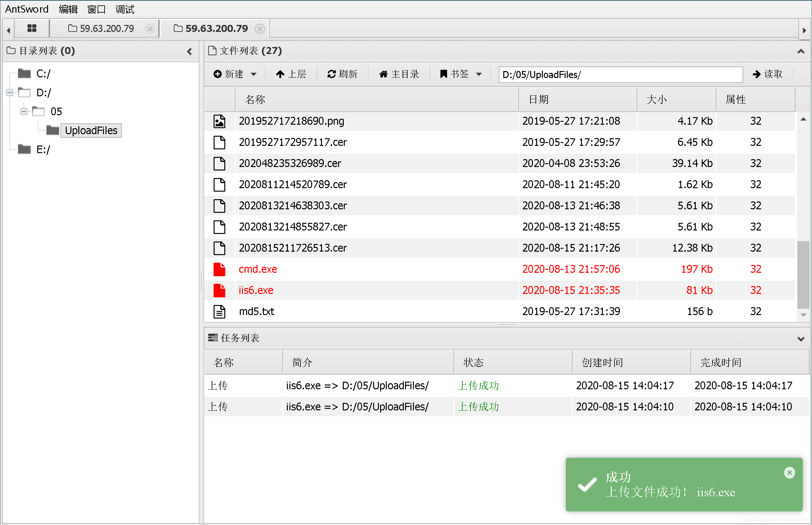The height and width of the screenshot is (525, 812).
Task: Click the file list scrollbar thumb
Action: pos(803,275)
